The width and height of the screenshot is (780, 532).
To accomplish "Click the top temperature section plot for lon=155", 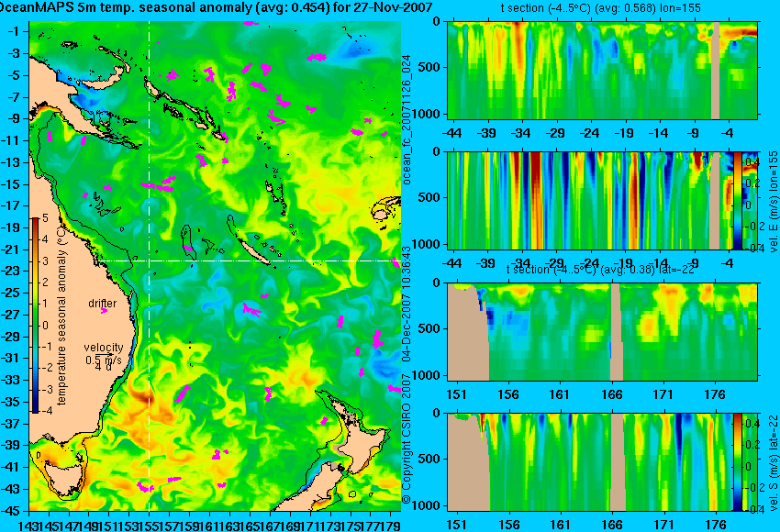I will coord(603,70).
